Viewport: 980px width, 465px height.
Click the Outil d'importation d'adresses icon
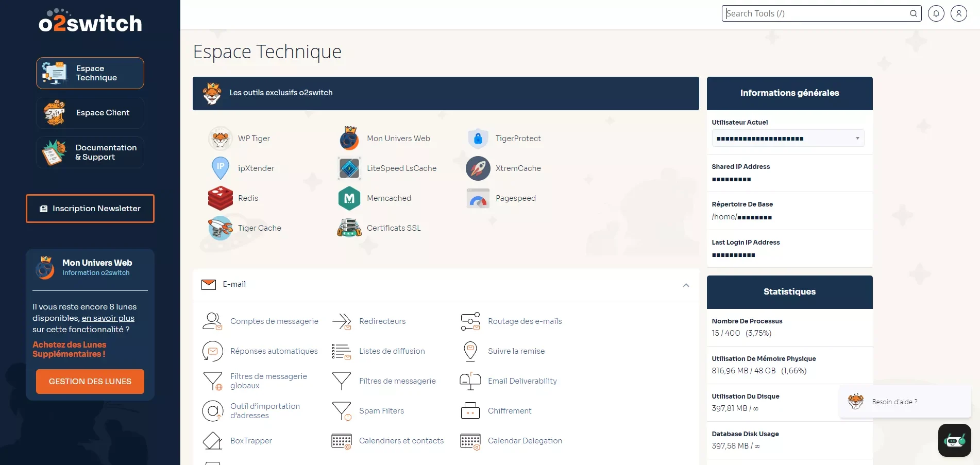pyautogui.click(x=213, y=411)
